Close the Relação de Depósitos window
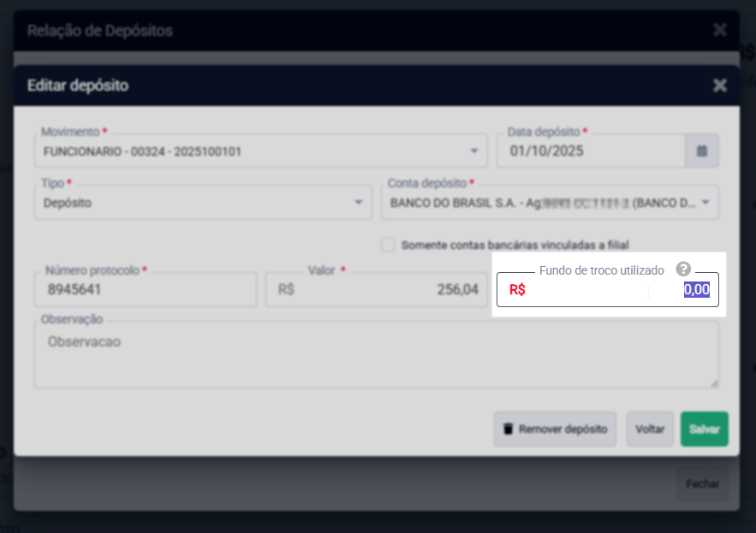 [720, 30]
